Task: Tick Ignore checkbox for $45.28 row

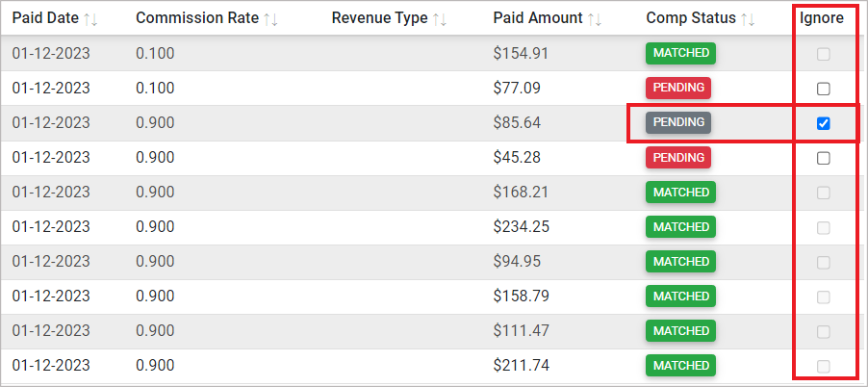Action: point(823,158)
